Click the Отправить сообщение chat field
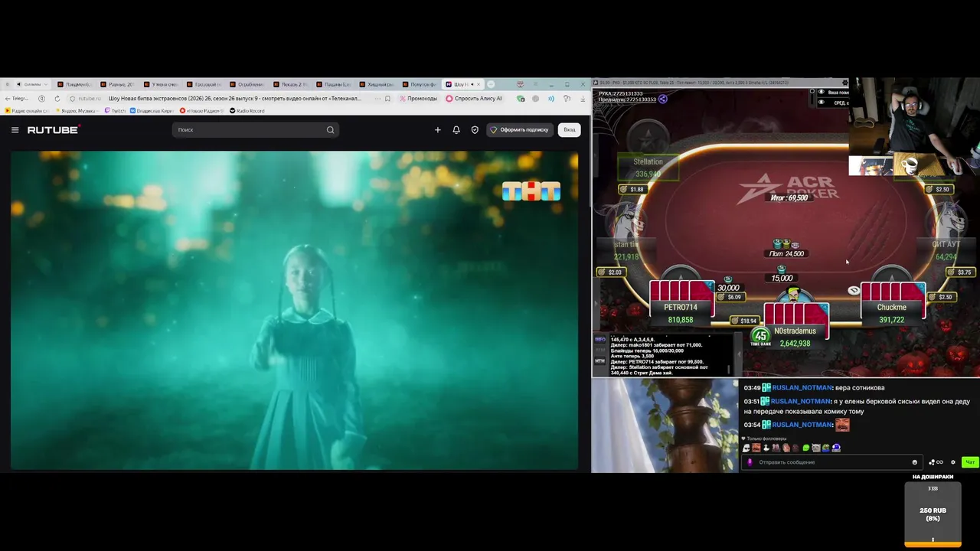 (831, 462)
